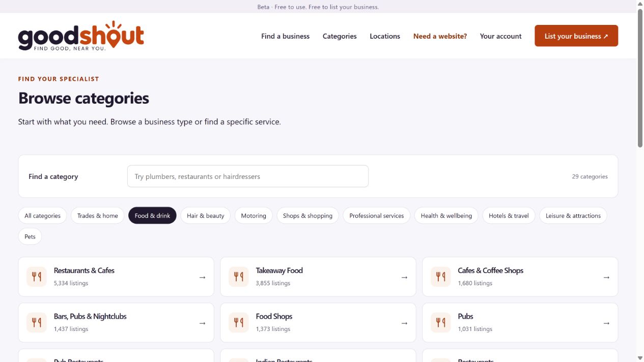Click the arrow on Takeaway Food card
The width and height of the screenshot is (644, 362).
tap(404, 277)
